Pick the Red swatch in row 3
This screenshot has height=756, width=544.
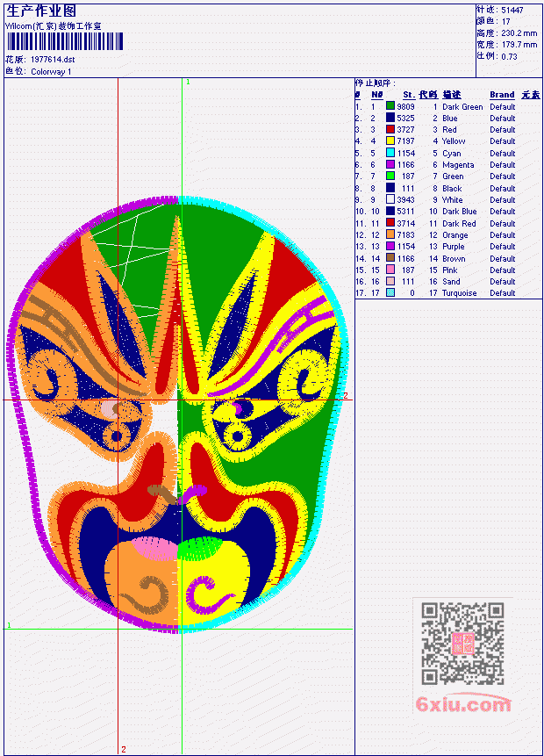coord(390,129)
